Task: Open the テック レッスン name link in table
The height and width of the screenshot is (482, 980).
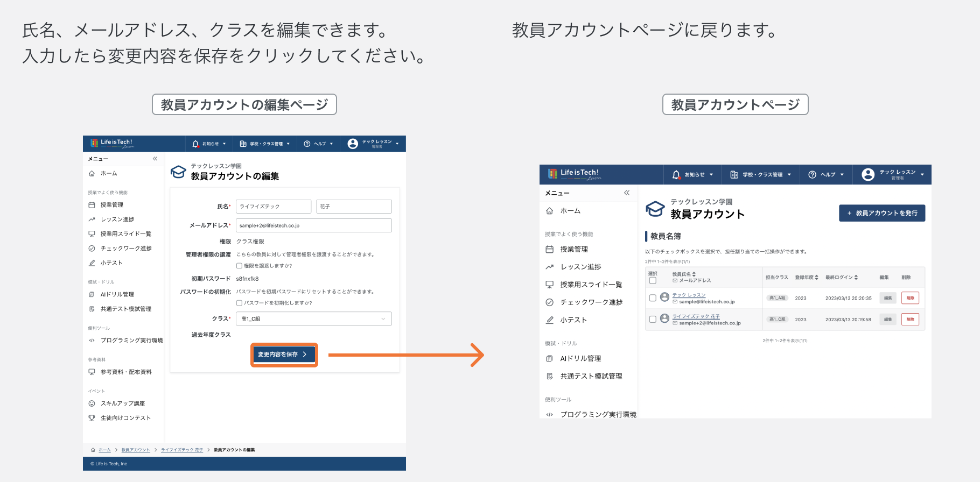Action: tap(689, 295)
